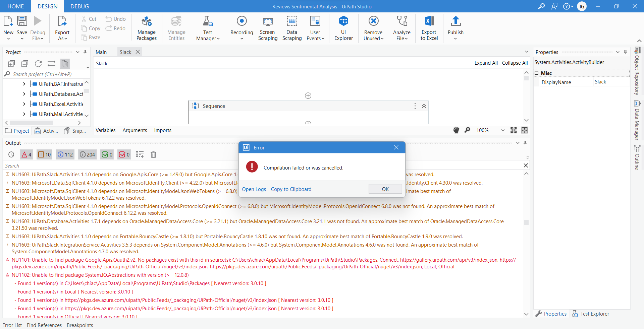The width and height of the screenshot is (644, 329).
Task: Click OK in Error dialog
Action: 385,189
